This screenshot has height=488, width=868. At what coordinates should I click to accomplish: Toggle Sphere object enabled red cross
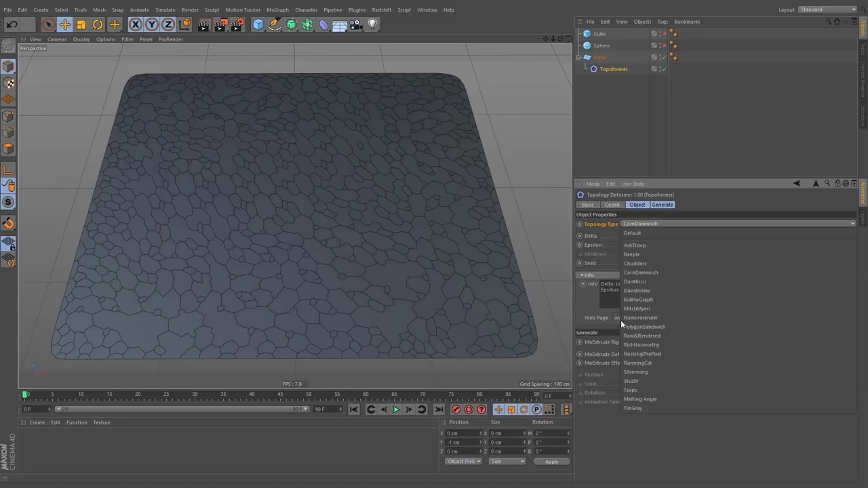664,45
